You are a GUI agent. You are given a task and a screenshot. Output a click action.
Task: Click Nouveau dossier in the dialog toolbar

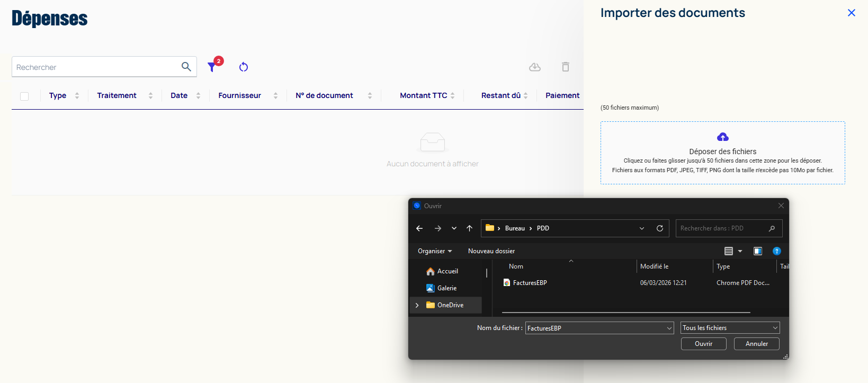(491, 251)
